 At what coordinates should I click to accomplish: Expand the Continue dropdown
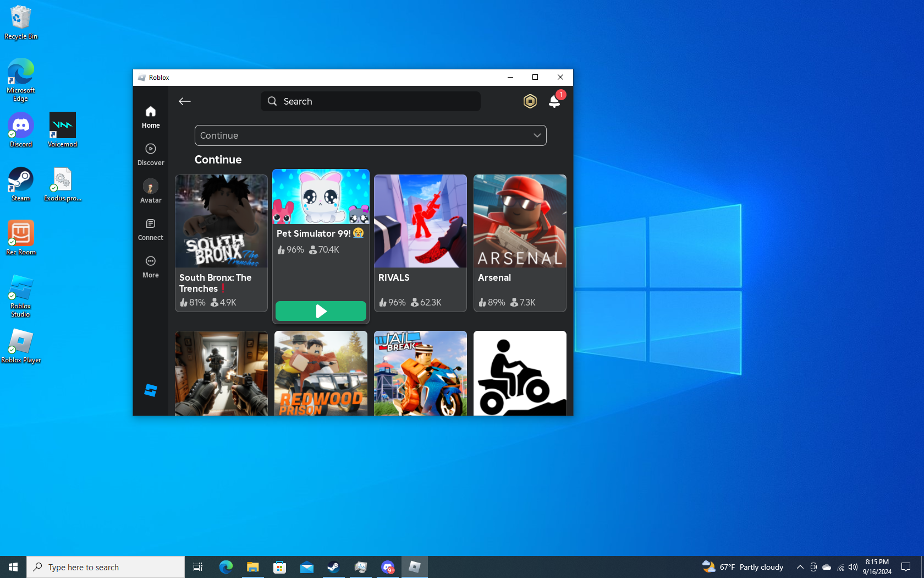pos(371,135)
